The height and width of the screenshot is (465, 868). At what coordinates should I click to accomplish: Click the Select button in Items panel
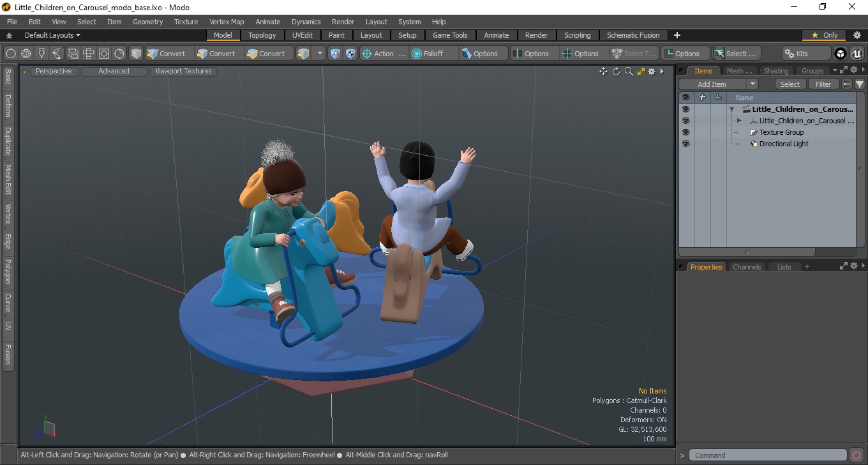pos(790,84)
